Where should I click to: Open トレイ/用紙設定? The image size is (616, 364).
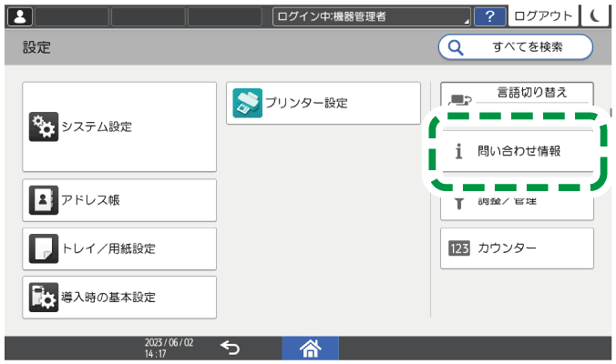pos(119,248)
